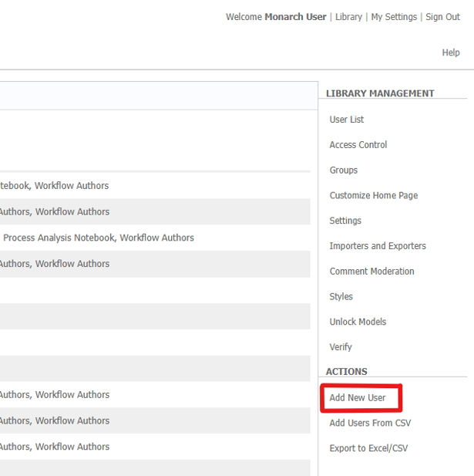This screenshot has height=476, width=474.
Task: Click Export to Excel/CSV
Action: [x=368, y=448]
